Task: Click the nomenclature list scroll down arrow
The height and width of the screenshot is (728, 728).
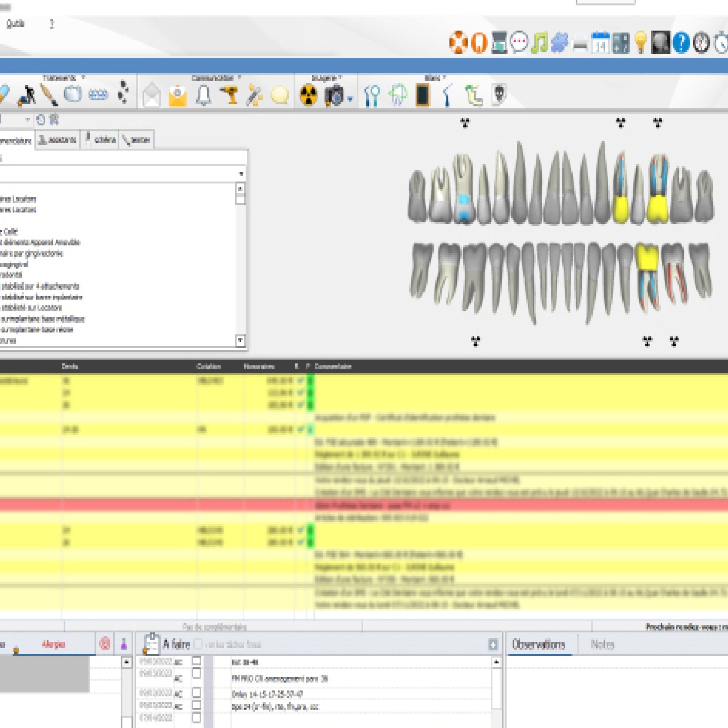Action: [x=240, y=341]
